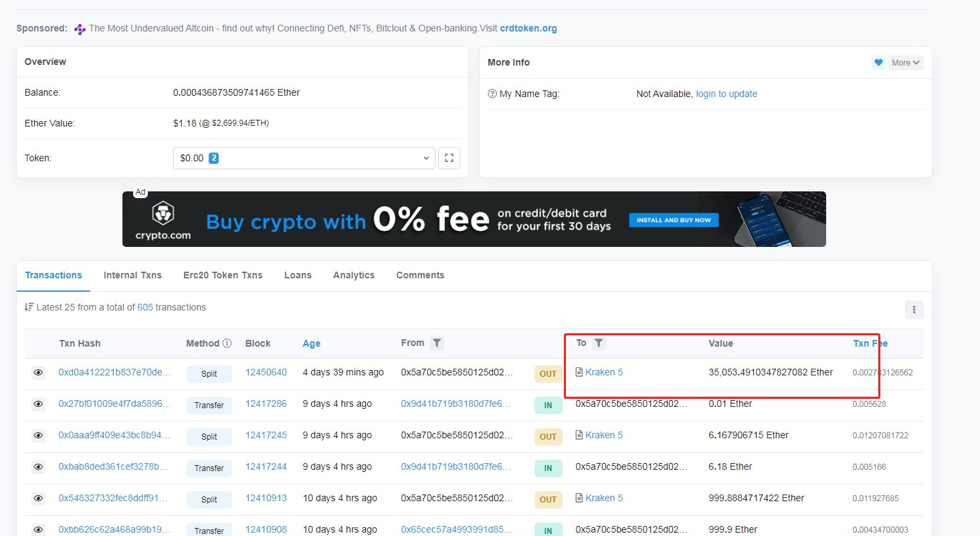Click the crdtoken.org sponsored link
This screenshot has width=980, height=536.
(528, 29)
